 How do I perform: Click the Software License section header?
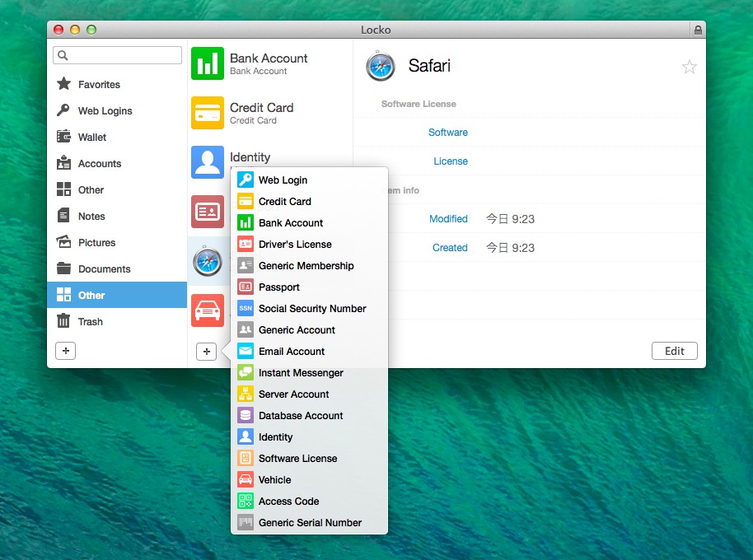pos(419,104)
